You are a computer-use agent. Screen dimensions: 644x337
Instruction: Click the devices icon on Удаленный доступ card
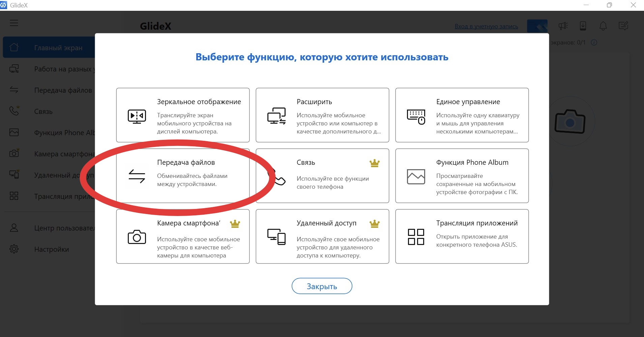pyautogui.click(x=276, y=237)
